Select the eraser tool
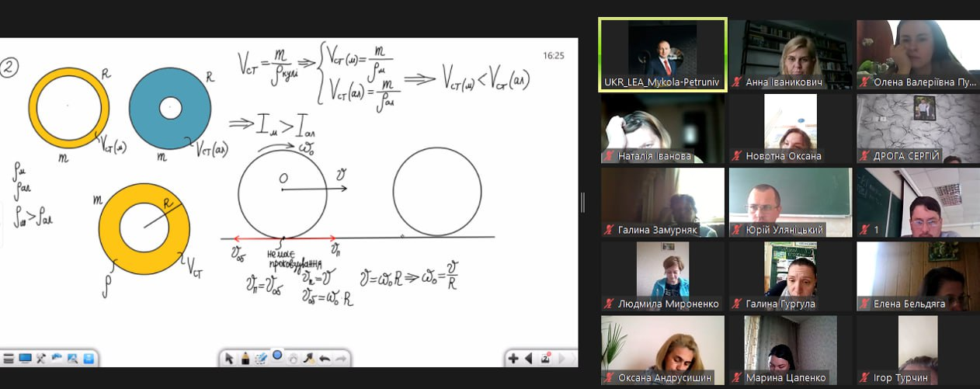 coord(261,358)
